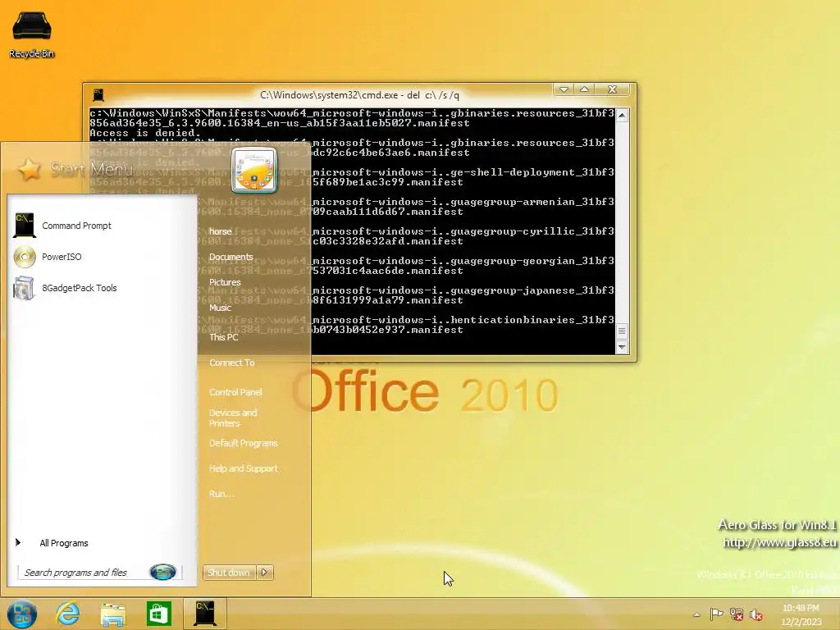Switch to cmd.exe taskbar button

click(x=204, y=614)
